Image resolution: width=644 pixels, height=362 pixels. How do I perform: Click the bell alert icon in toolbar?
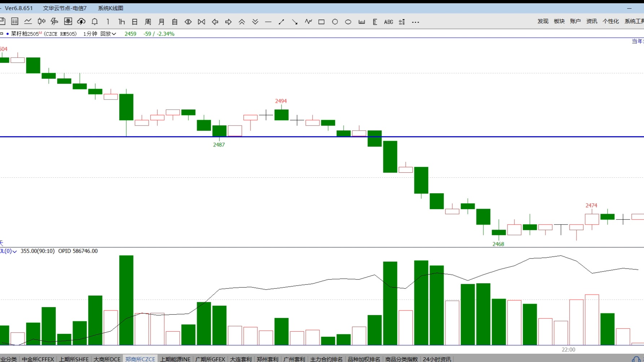tap(95, 22)
